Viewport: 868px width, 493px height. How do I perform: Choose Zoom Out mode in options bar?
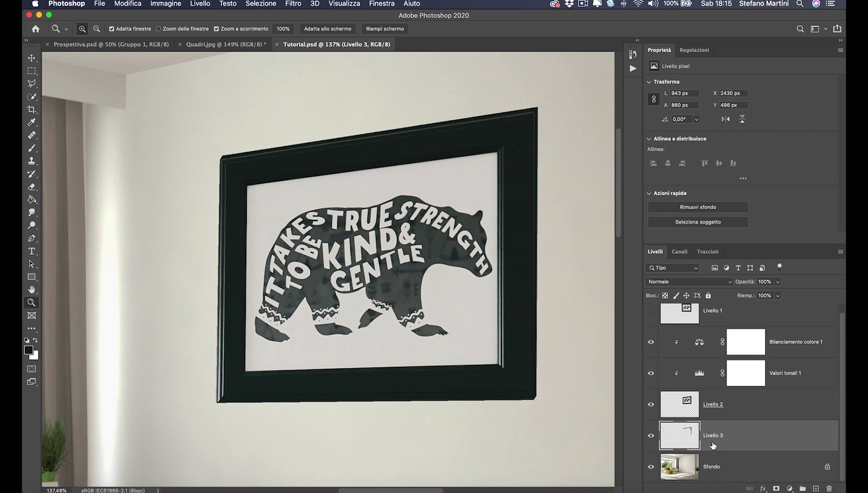[x=97, y=29]
